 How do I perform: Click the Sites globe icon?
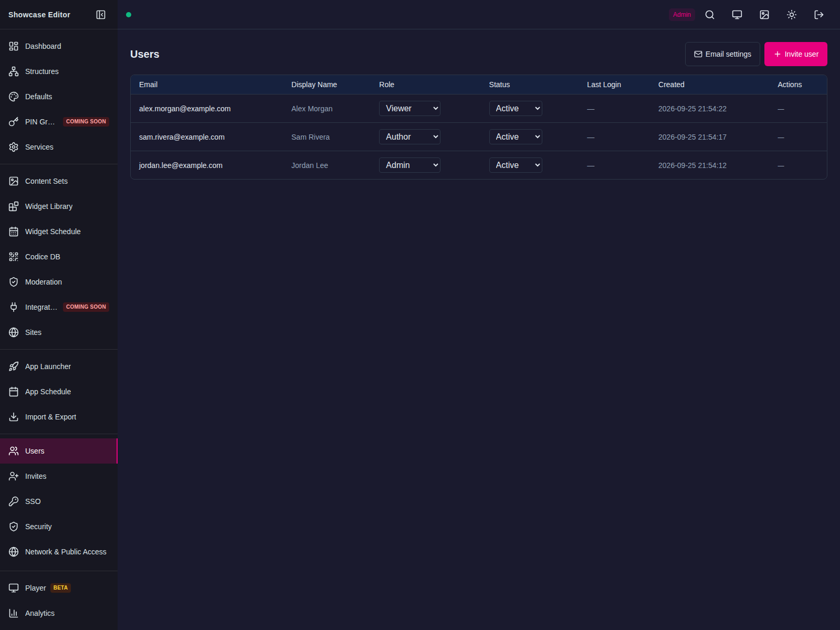coord(14,332)
